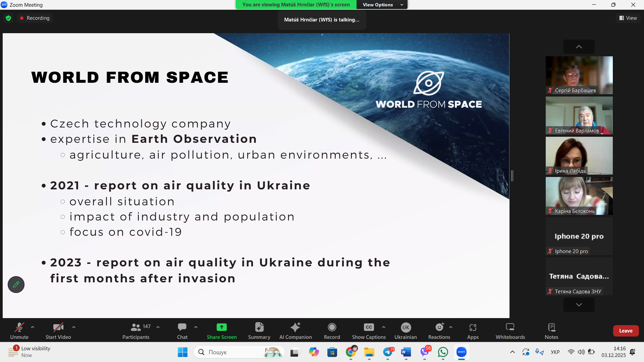Open the meeting Summary
This screenshot has width=644, height=362.
[259, 331]
